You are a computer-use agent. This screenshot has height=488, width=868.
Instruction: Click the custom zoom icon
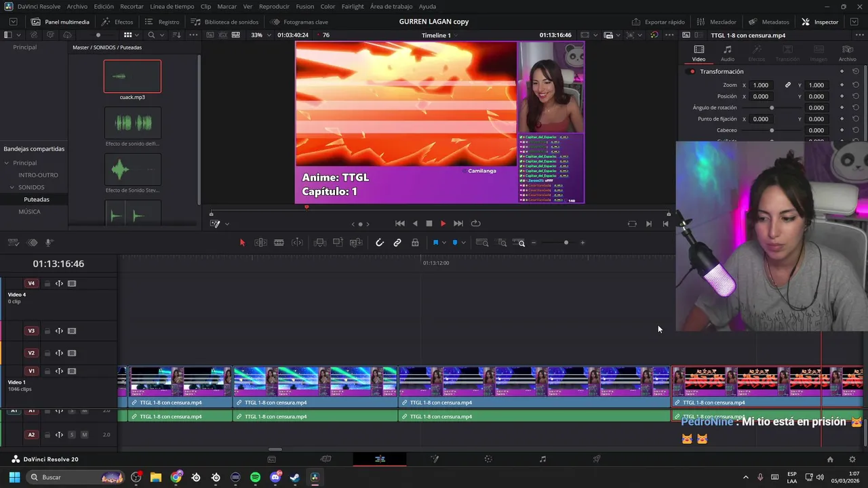[519, 243]
